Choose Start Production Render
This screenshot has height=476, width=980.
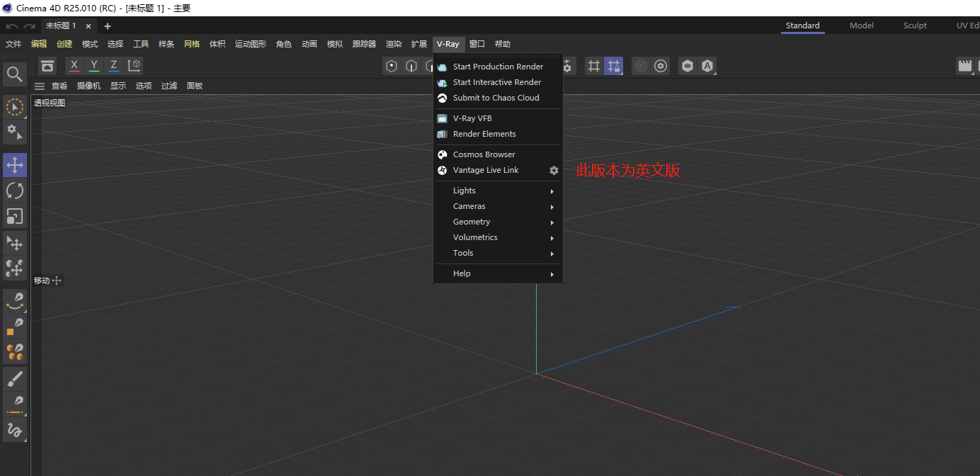coord(498,67)
